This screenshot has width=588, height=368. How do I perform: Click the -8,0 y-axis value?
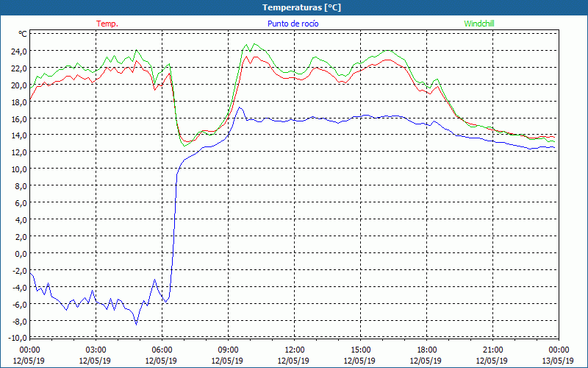pyautogui.click(x=20, y=322)
